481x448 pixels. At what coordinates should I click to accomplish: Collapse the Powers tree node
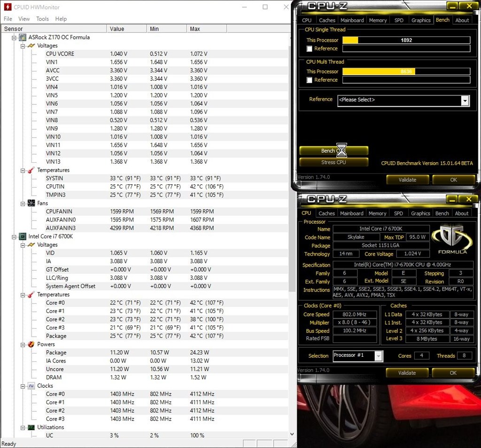[23, 345]
